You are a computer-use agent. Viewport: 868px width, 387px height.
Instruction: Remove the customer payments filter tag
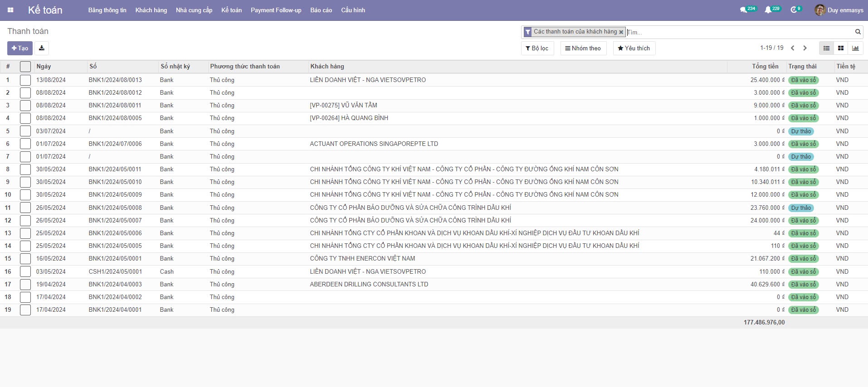pos(621,32)
